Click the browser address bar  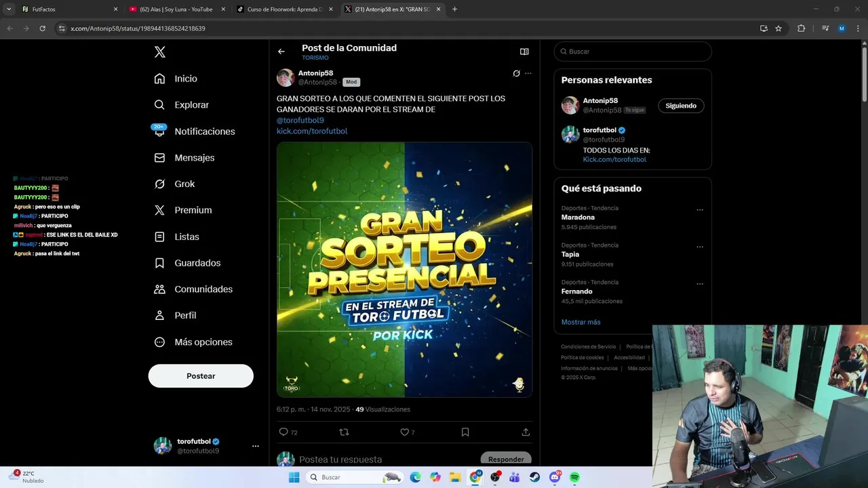pos(407,28)
